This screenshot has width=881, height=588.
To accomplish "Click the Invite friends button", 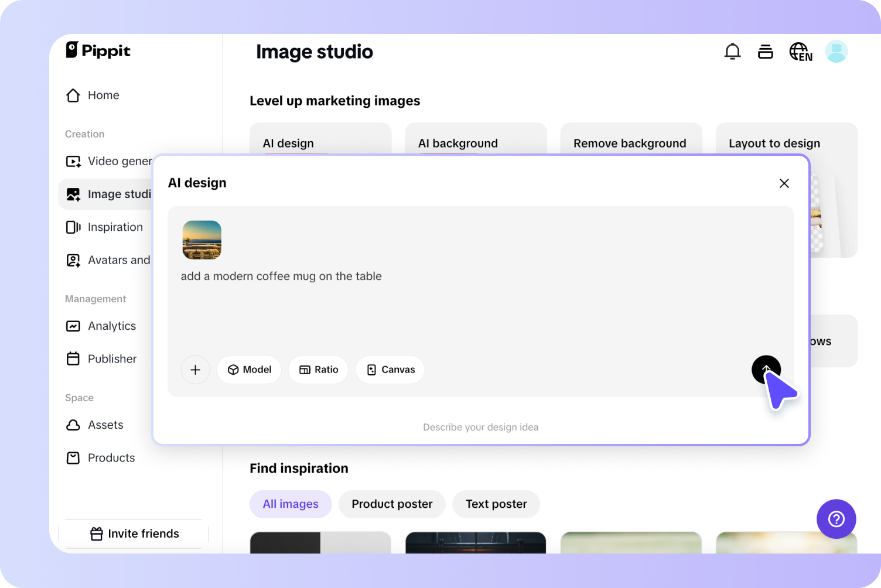I will (134, 534).
